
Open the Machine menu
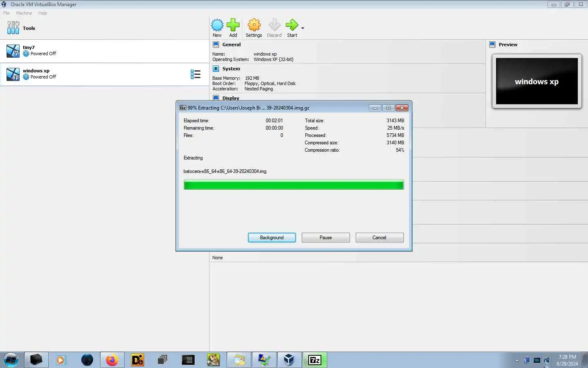tap(24, 13)
